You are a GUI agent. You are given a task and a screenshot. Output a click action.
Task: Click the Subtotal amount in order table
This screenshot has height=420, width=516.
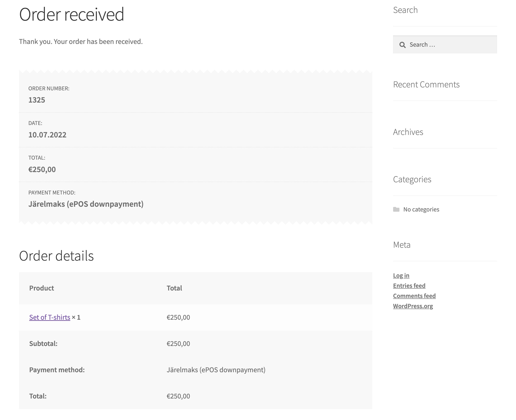click(x=178, y=343)
